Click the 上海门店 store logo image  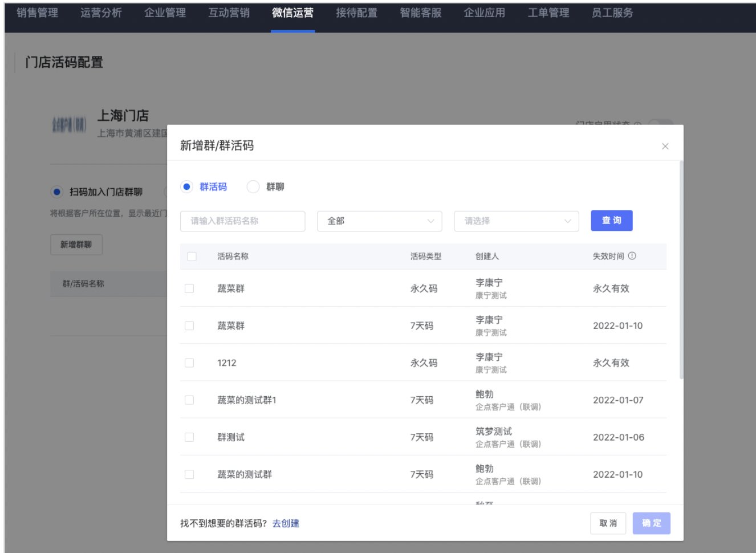click(x=69, y=124)
